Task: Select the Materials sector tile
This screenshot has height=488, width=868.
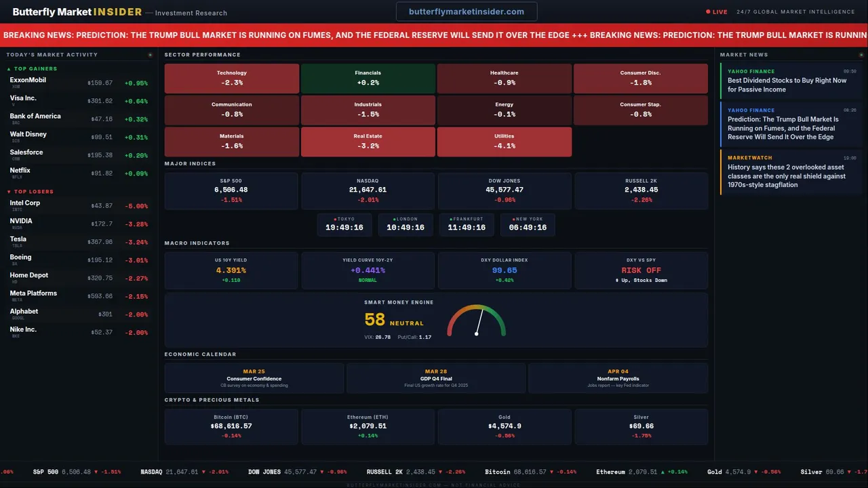Action: click(232, 142)
